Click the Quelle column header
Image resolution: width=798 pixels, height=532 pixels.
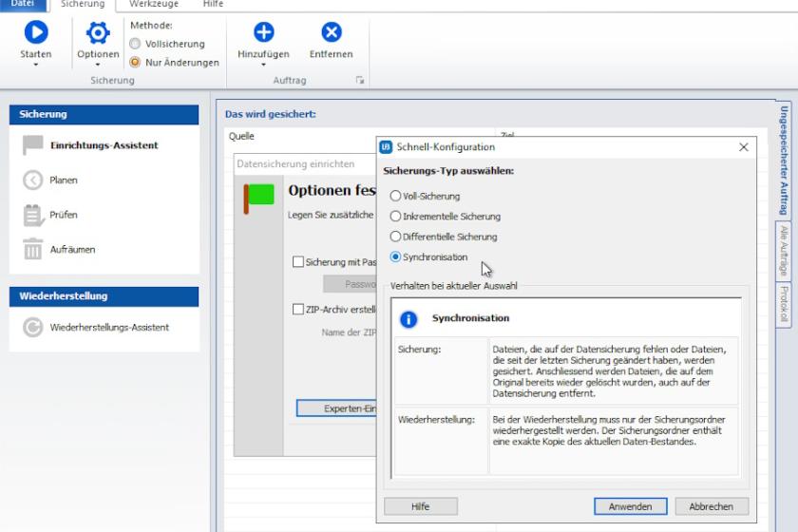point(241,136)
